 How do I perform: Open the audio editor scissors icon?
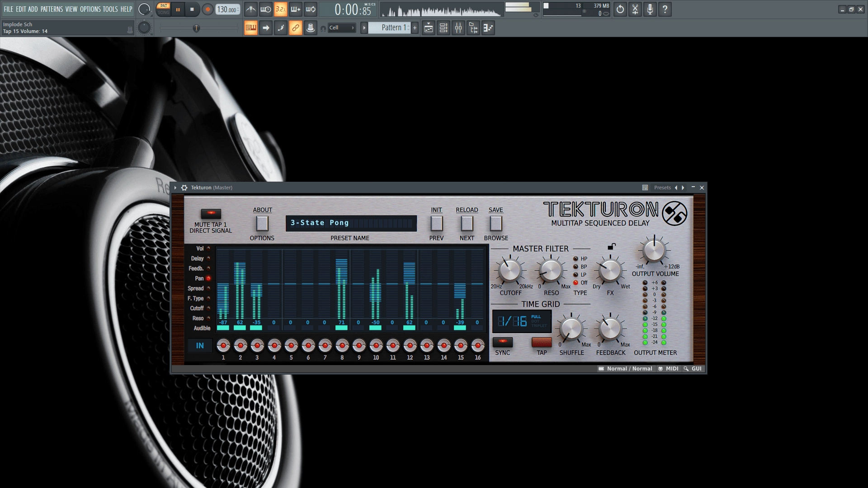tap(635, 9)
